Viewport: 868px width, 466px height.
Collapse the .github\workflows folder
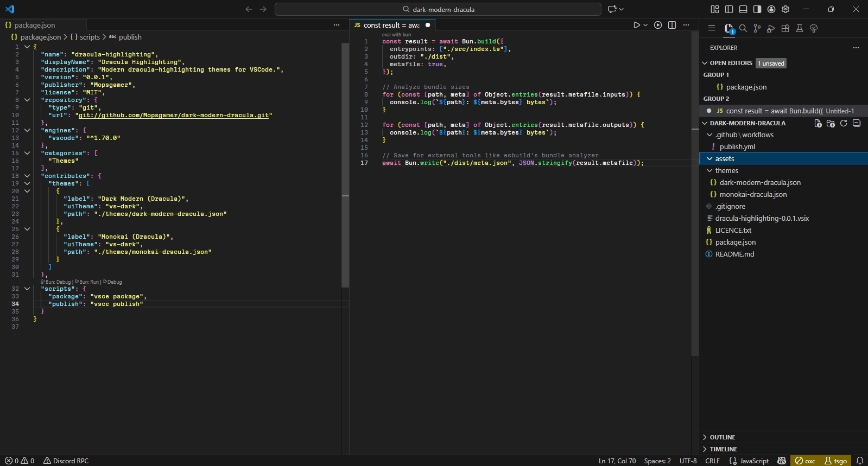(x=709, y=135)
